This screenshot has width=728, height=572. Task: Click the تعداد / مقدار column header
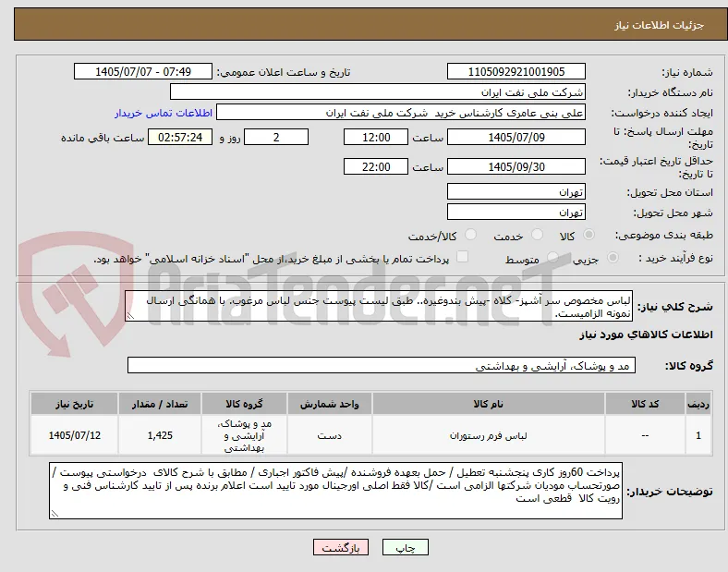pos(160,404)
